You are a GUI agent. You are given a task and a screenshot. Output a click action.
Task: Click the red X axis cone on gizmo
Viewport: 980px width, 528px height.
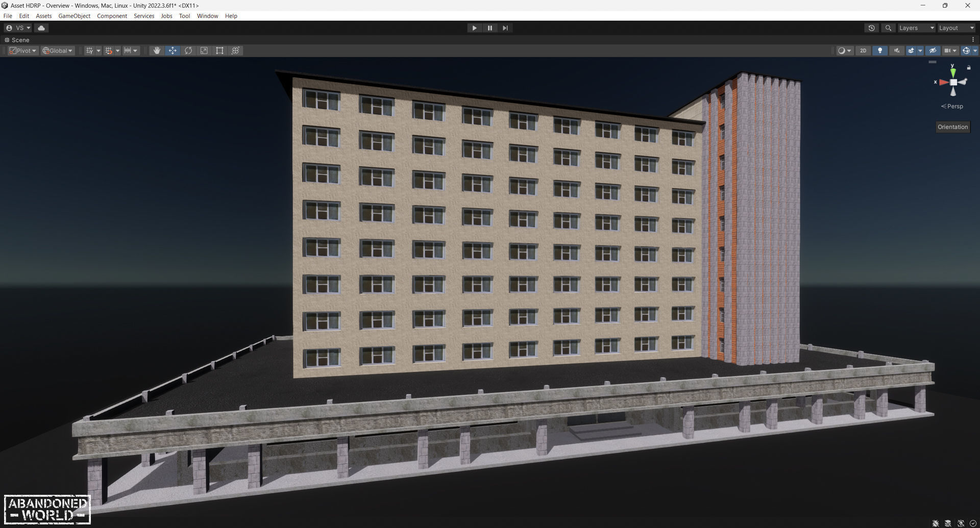(943, 82)
